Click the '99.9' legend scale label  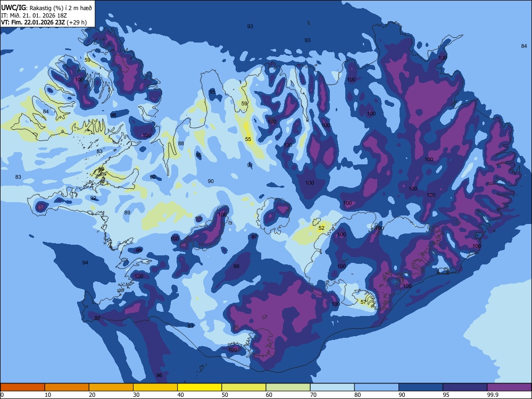click(x=493, y=395)
